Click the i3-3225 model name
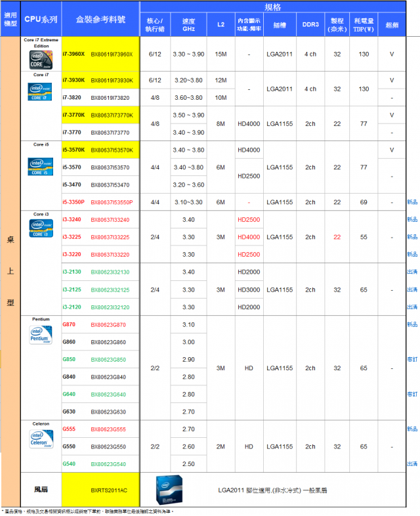The image size is (420, 516). 72,237
